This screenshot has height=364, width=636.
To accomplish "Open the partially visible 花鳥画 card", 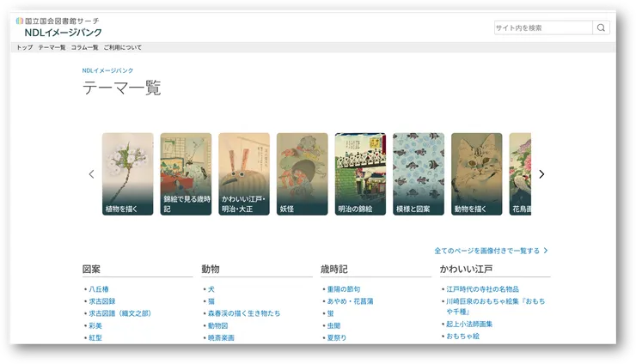I will 520,174.
